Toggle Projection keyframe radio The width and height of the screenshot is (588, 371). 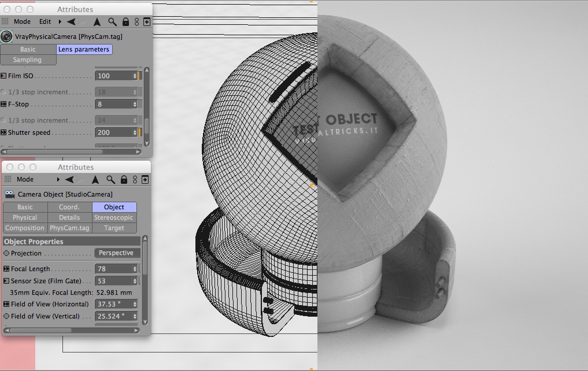6,253
